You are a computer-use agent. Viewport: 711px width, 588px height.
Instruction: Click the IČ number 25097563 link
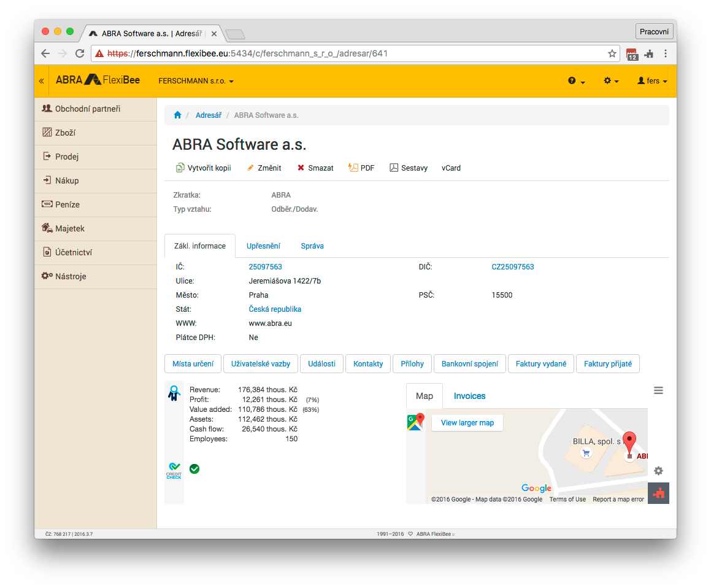click(x=265, y=267)
